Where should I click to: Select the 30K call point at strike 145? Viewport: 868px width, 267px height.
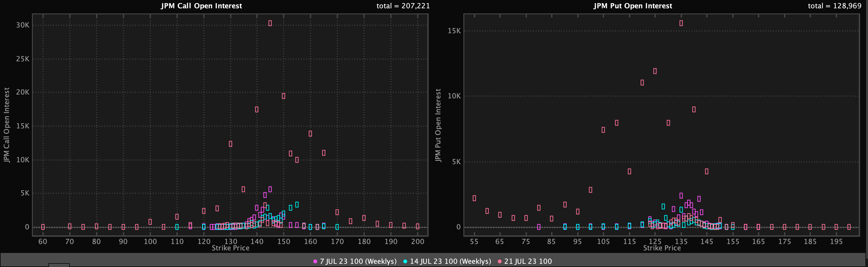pyautogui.click(x=270, y=23)
